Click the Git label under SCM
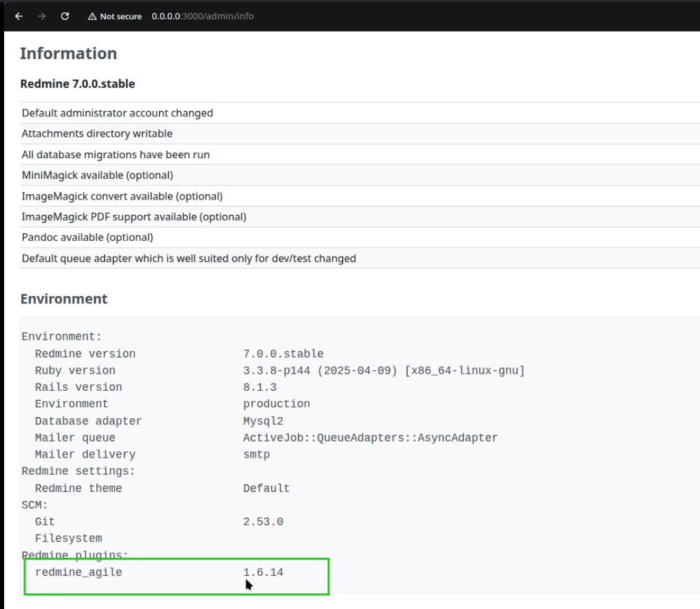This screenshot has height=609, width=700. [x=45, y=522]
